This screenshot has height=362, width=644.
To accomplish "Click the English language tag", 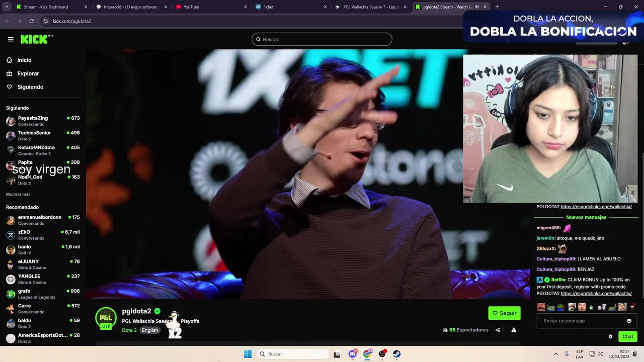I will (x=149, y=330).
